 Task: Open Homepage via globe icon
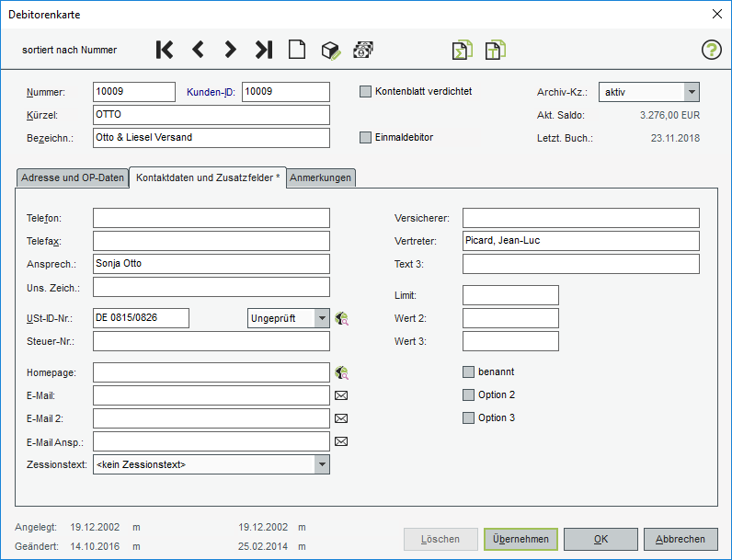coord(342,372)
